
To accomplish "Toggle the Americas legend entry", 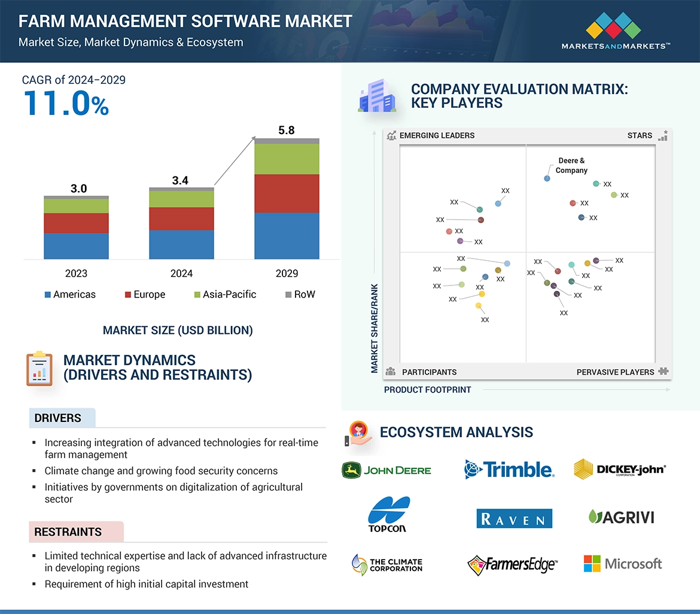I will 70,294.
